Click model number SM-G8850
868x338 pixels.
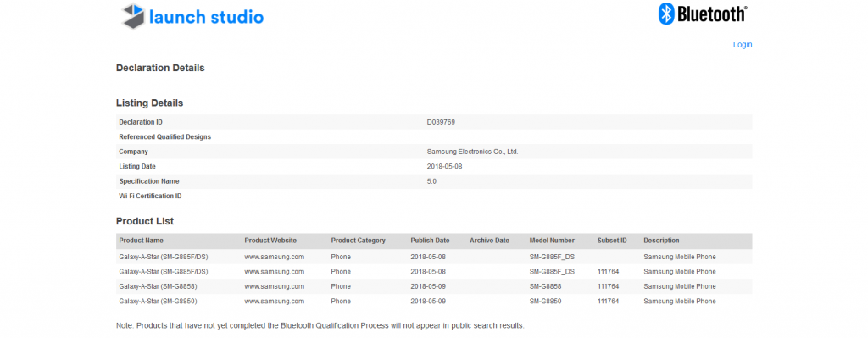545,302
